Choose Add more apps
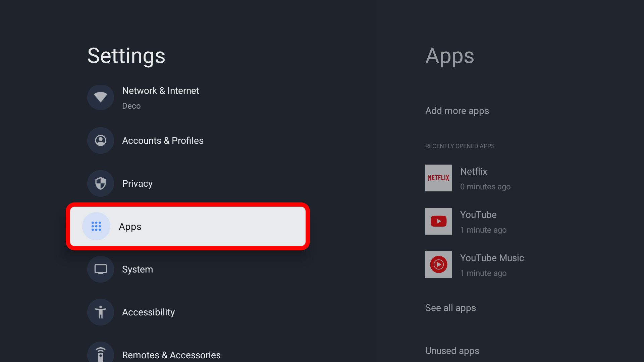 457,111
